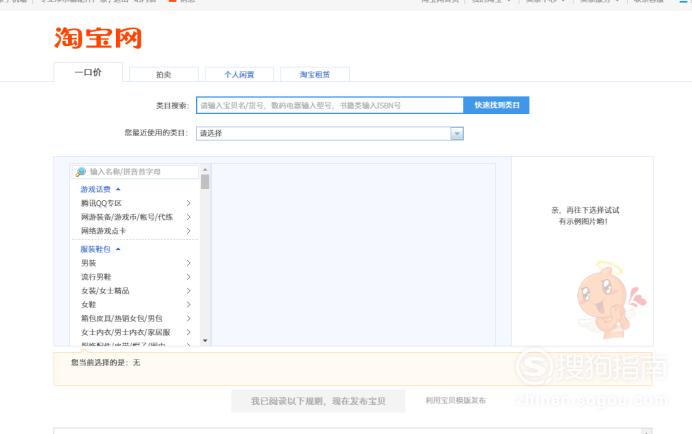Collapse the 游戏话费 category group

pyautogui.click(x=100, y=189)
